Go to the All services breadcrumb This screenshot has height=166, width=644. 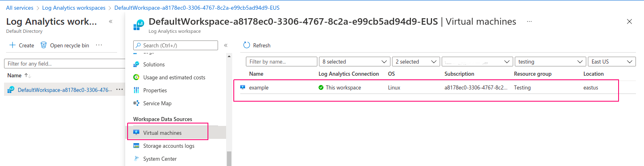coord(20,8)
